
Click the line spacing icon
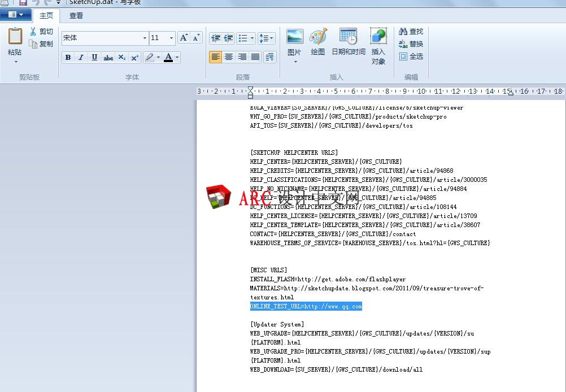267,38
